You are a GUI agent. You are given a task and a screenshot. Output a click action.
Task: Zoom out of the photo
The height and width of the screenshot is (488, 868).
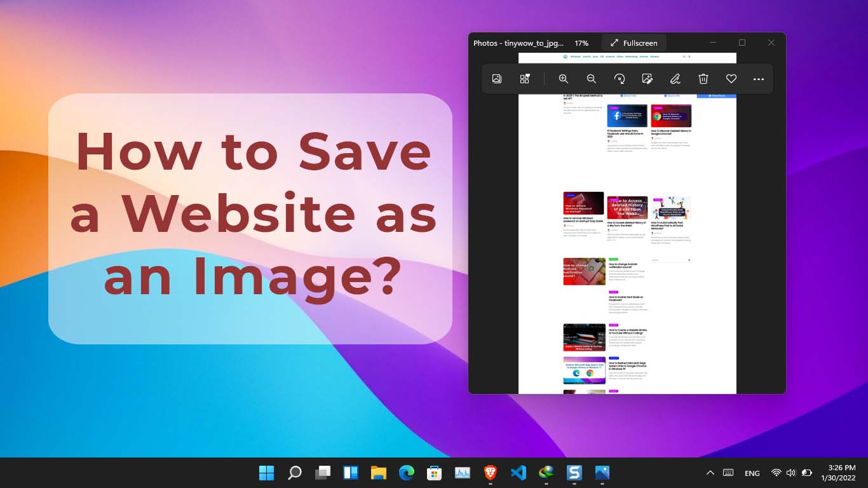click(x=591, y=79)
